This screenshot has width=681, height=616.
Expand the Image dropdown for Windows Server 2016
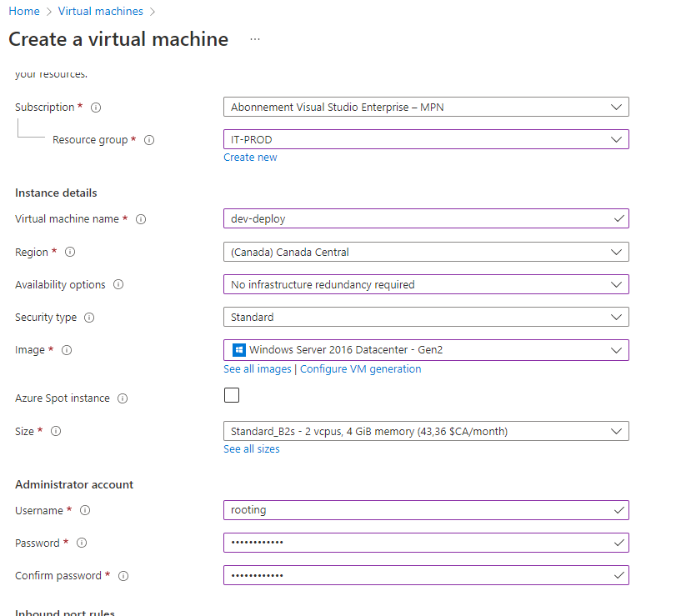[426, 350]
